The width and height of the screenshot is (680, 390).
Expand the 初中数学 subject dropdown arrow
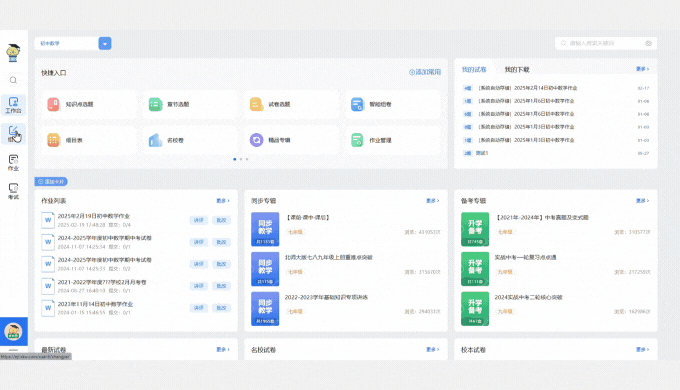[x=105, y=43]
